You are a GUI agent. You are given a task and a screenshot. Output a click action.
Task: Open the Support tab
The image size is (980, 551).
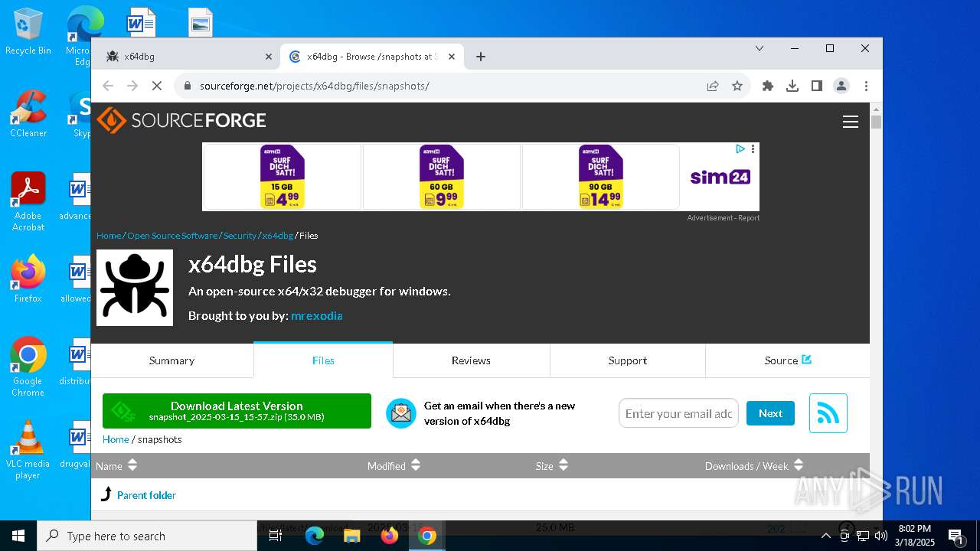pos(628,360)
